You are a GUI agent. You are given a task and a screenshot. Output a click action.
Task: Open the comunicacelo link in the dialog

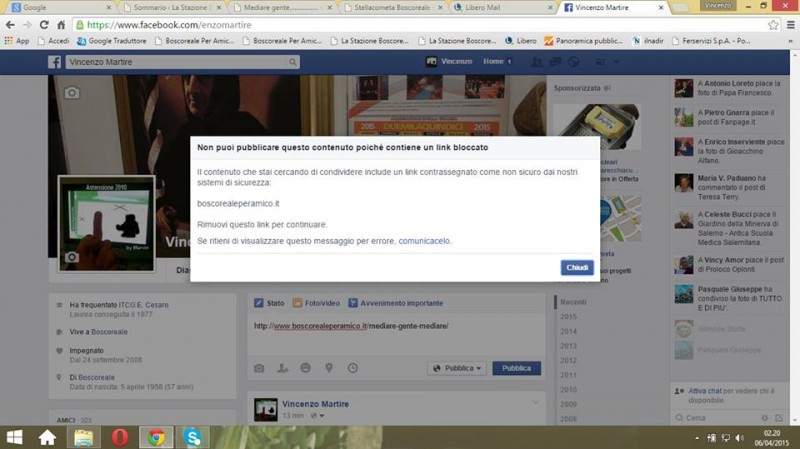(x=424, y=241)
